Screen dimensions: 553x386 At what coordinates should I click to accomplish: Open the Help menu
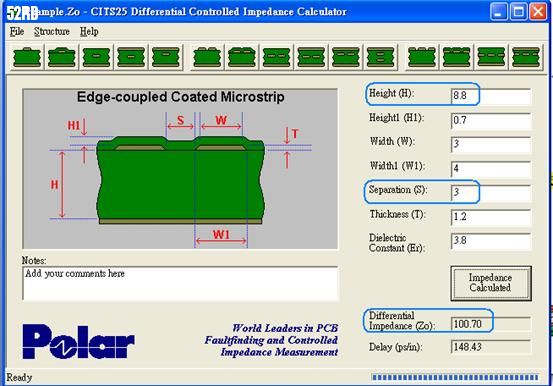[x=89, y=31]
